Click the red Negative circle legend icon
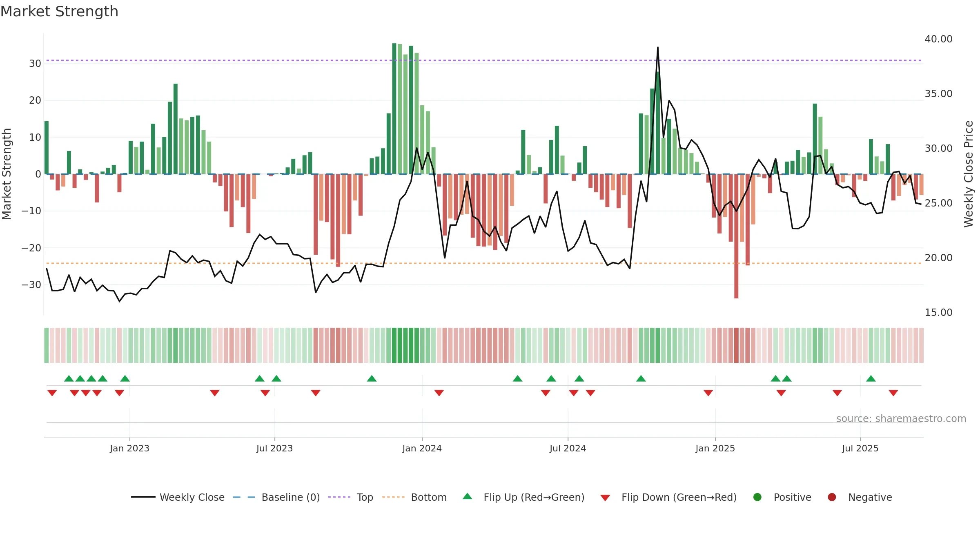The width and height of the screenshot is (980, 551). point(832,497)
